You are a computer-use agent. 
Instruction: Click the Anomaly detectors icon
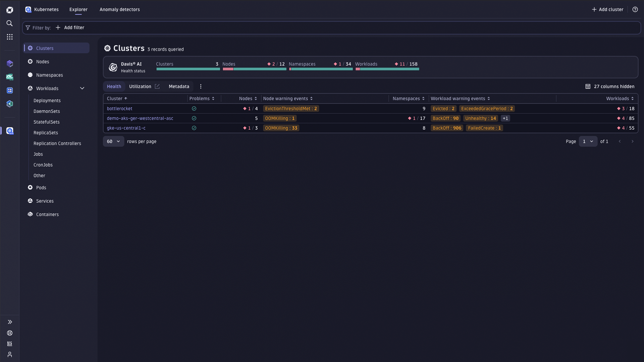(119, 9)
